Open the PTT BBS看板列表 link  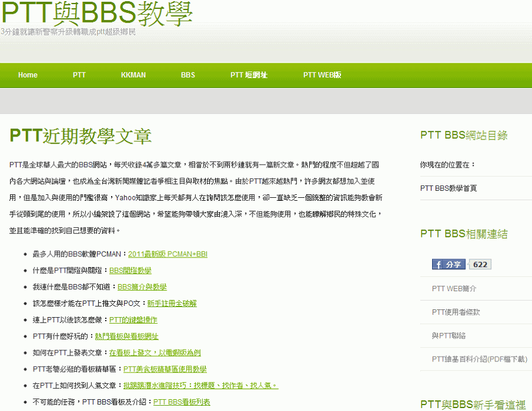[181, 402]
